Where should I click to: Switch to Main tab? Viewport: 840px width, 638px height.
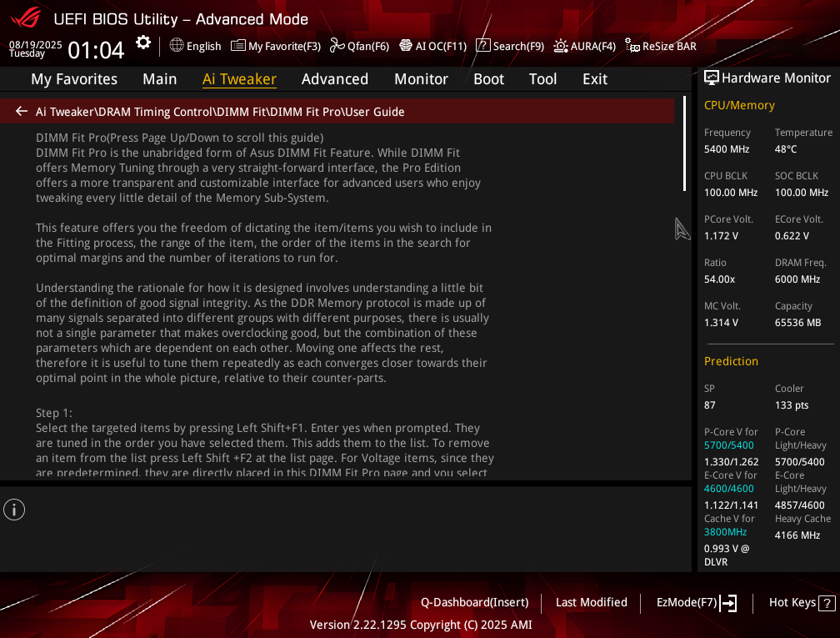(x=160, y=78)
